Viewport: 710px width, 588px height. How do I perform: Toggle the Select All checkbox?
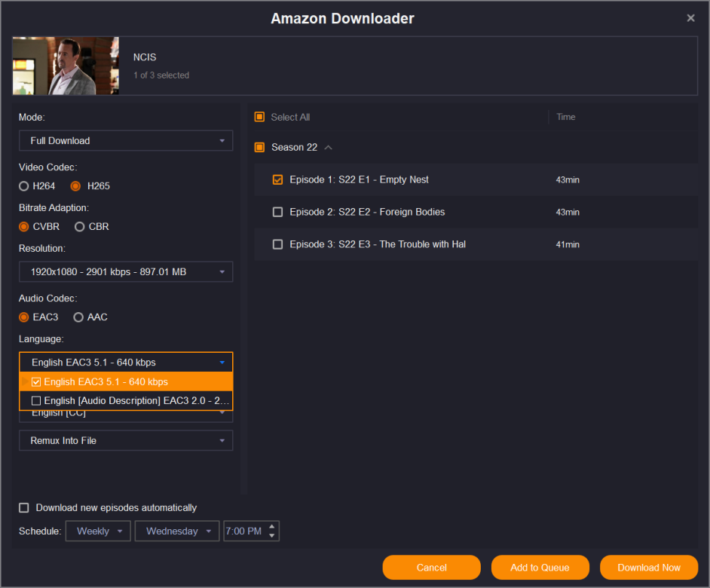(259, 117)
